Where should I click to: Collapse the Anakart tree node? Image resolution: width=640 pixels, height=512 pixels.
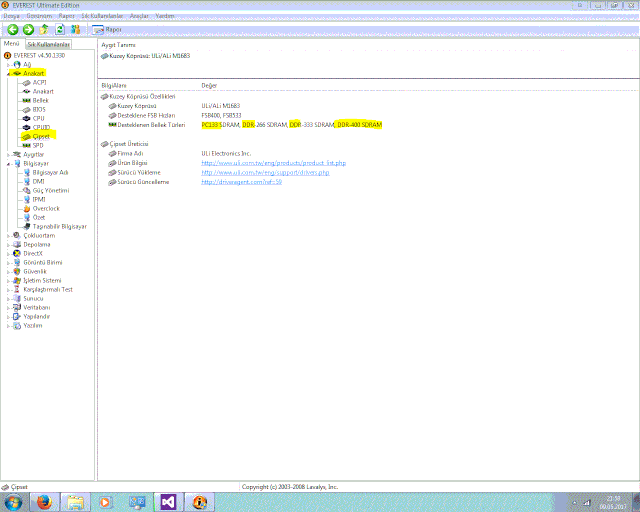click(x=8, y=74)
